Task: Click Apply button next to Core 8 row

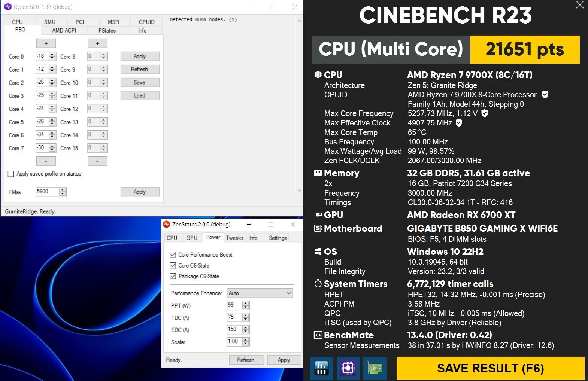Action: [x=140, y=56]
